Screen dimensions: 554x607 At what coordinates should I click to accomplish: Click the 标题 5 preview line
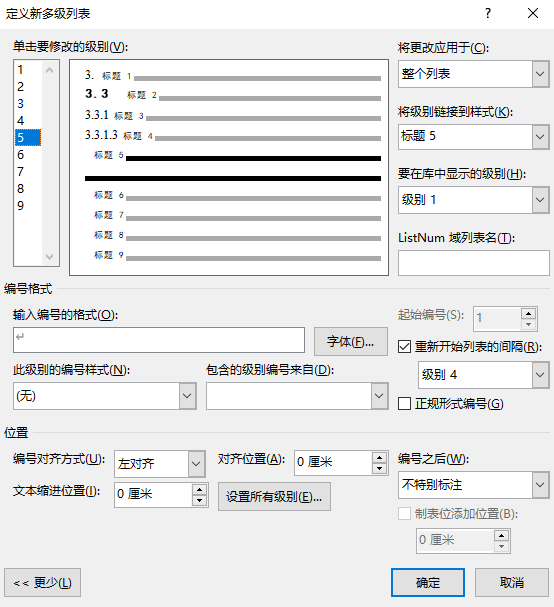pos(237,157)
